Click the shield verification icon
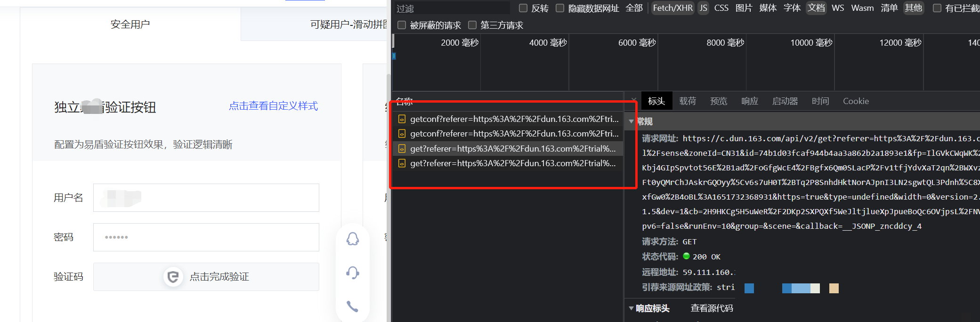The height and width of the screenshot is (322, 980). (x=173, y=276)
